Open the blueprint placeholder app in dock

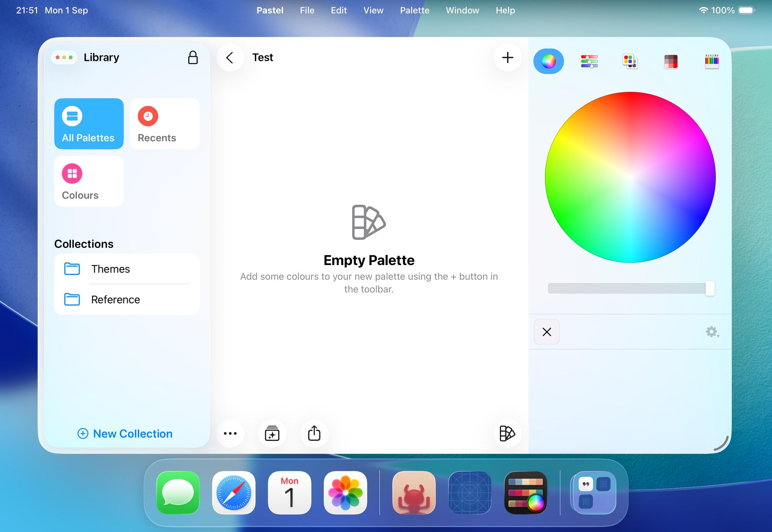pyautogui.click(x=470, y=492)
